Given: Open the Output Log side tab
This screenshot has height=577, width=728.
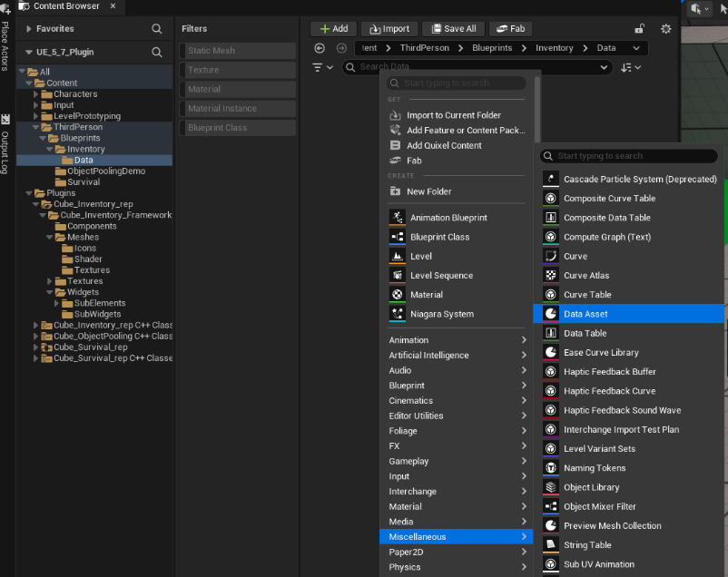Looking at the screenshot, I should pos(5,145).
